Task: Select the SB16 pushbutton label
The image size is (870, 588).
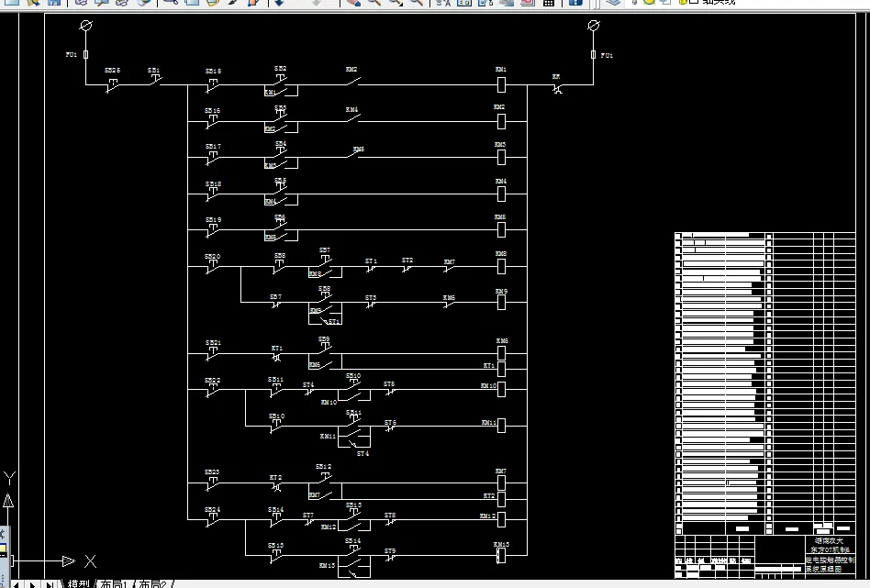Action: (213, 110)
